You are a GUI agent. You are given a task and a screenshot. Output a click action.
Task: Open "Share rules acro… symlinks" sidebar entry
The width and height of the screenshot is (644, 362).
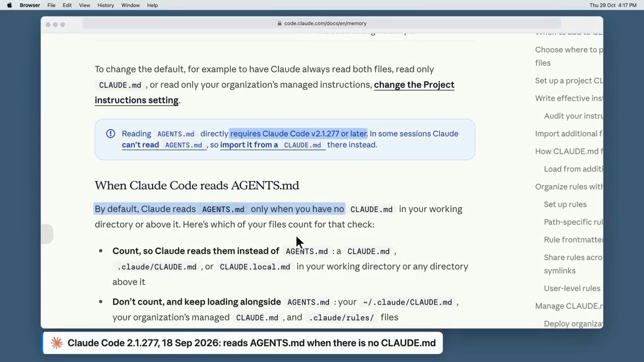point(573,264)
